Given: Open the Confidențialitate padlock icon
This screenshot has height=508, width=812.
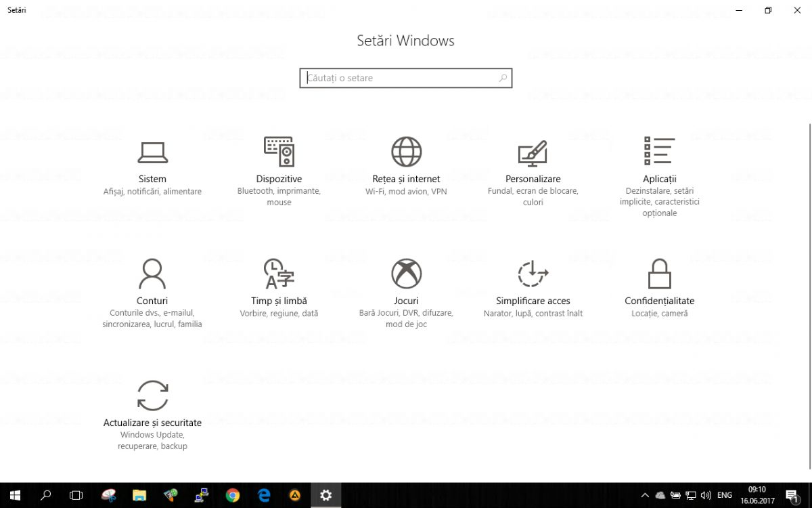Looking at the screenshot, I should coord(659,274).
